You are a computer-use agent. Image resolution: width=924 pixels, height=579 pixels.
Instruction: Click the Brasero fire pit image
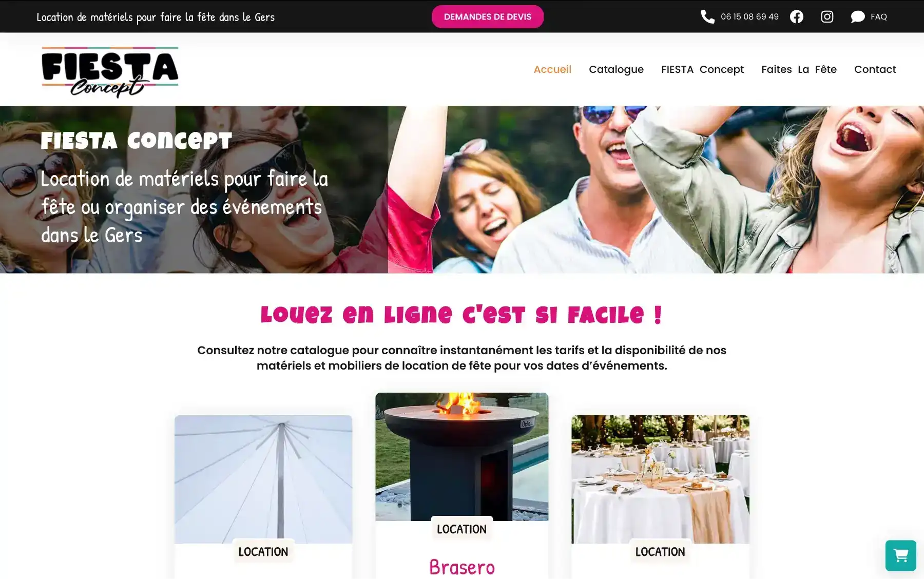pyautogui.click(x=461, y=457)
